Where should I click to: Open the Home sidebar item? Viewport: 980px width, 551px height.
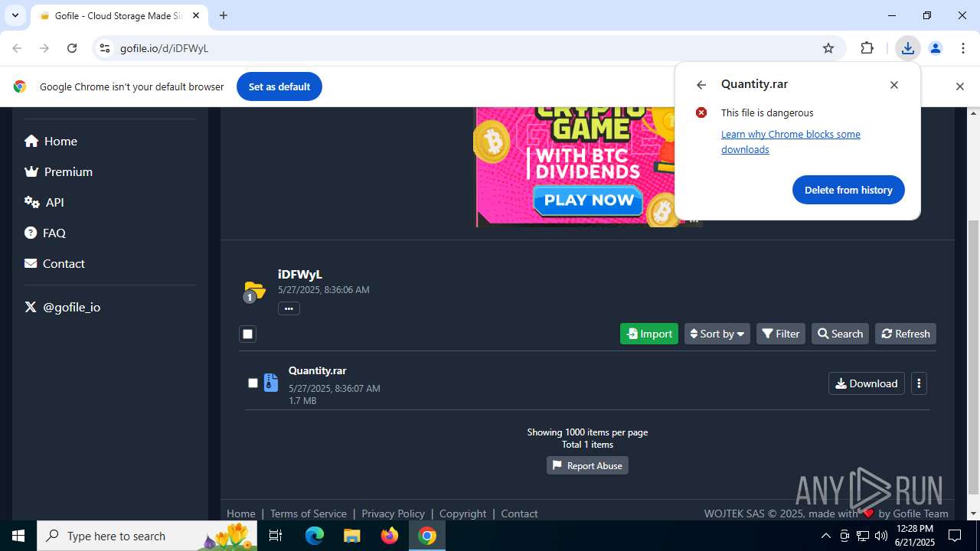tap(51, 141)
